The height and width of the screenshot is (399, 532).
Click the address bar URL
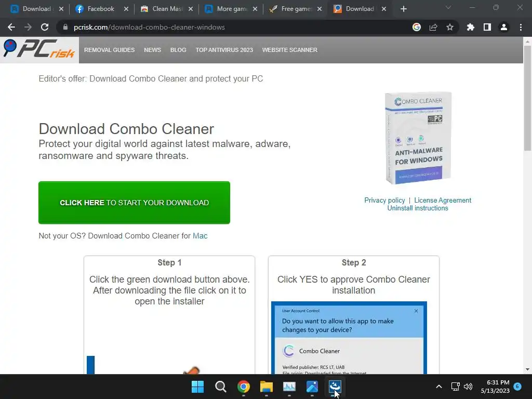coord(149,27)
